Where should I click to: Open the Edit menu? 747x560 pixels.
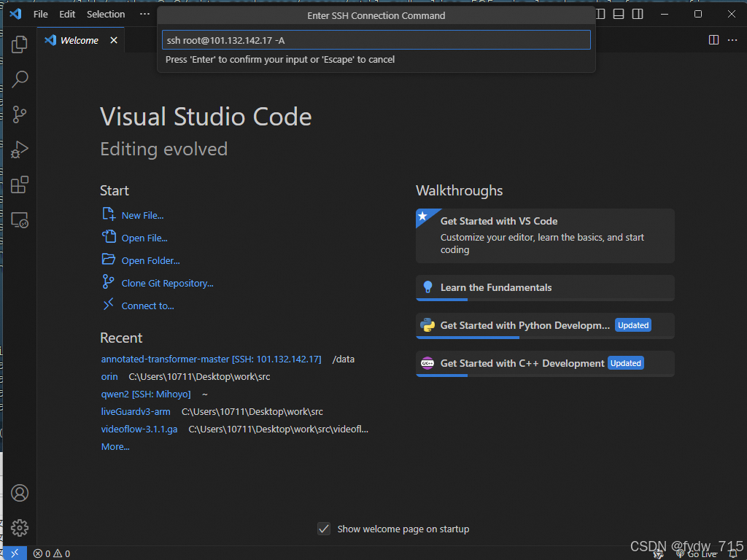coord(67,15)
